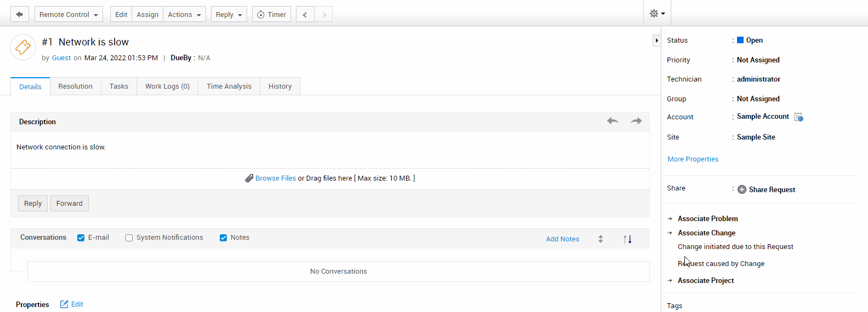Open the settings gear menu
Viewport: 868px width, 312px height.
(x=656, y=14)
